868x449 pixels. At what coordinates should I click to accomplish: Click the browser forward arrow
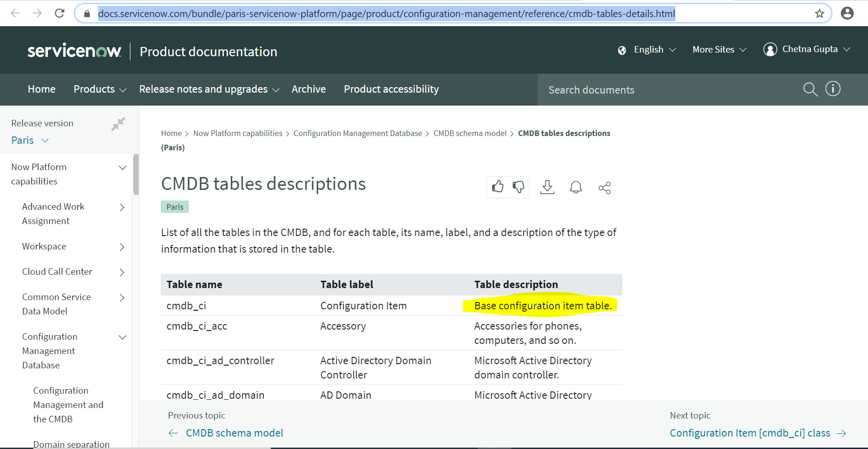pyautogui.click(x=37, y=13)
